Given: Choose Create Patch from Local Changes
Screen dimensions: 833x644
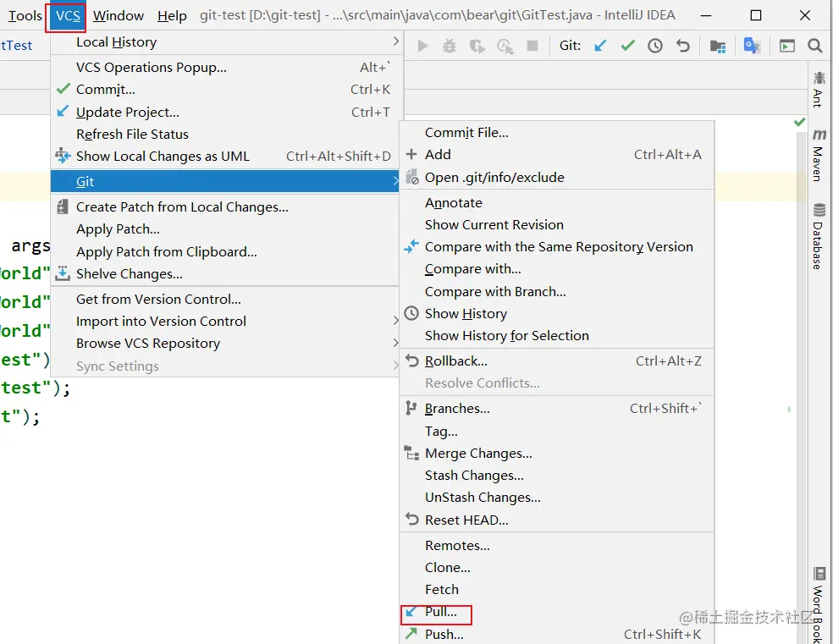Looking at the screenshot, I should pos(224,207).
